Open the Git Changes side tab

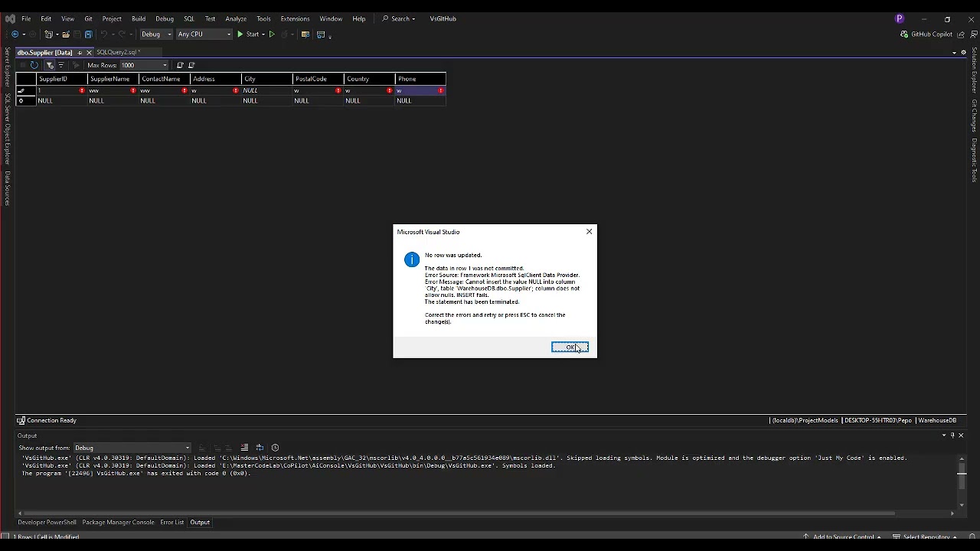[x=975, y=116]
